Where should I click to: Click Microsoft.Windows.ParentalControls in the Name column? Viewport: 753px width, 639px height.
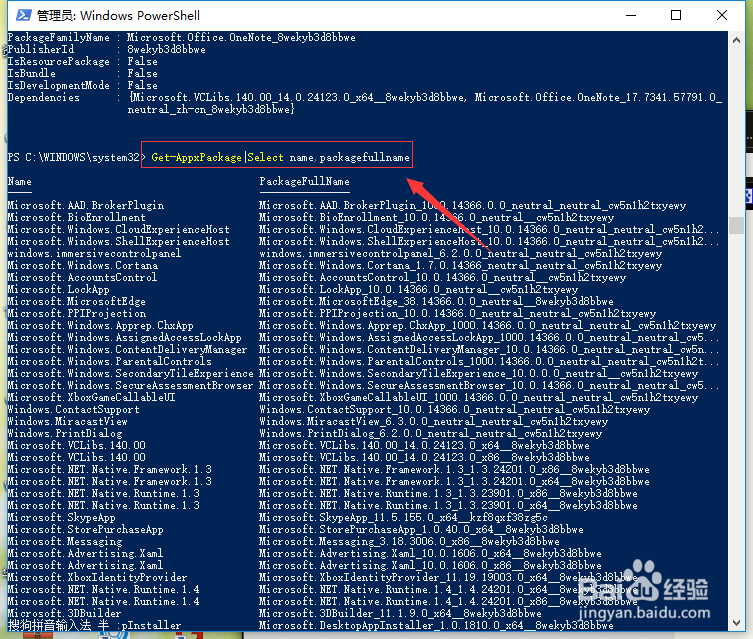point(109,362)
